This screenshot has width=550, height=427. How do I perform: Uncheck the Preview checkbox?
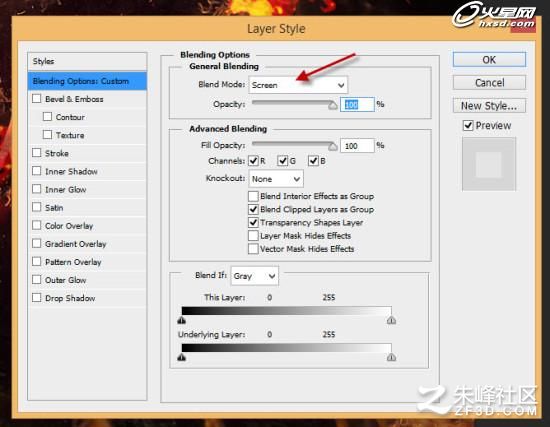coord(468,125)
